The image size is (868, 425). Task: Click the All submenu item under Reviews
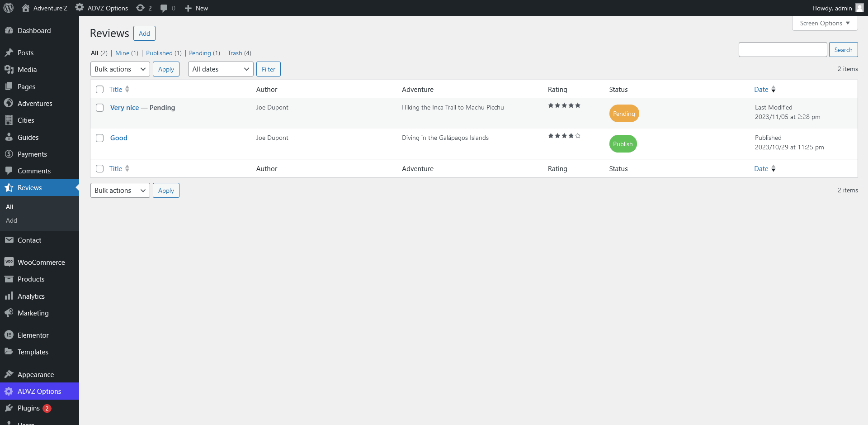click(9, 207)
